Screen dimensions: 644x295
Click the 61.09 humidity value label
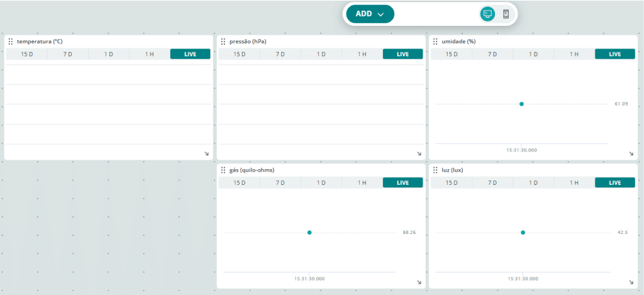click(621, 104)
